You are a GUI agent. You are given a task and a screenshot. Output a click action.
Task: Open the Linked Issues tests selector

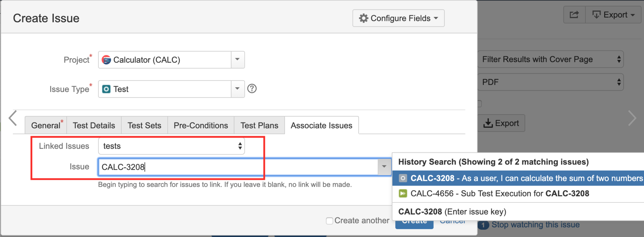[x=171, y=146]
